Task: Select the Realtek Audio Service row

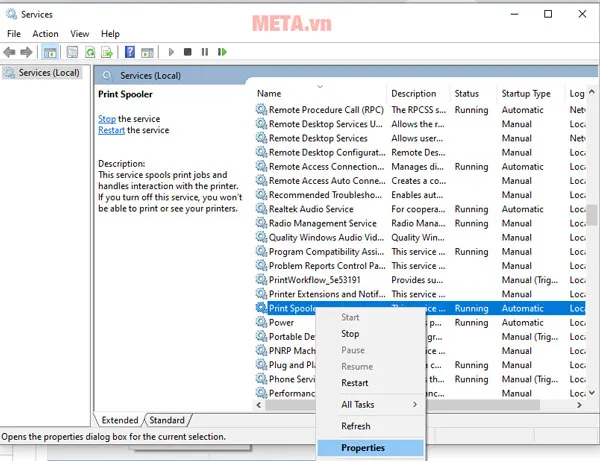Action: 310,209
